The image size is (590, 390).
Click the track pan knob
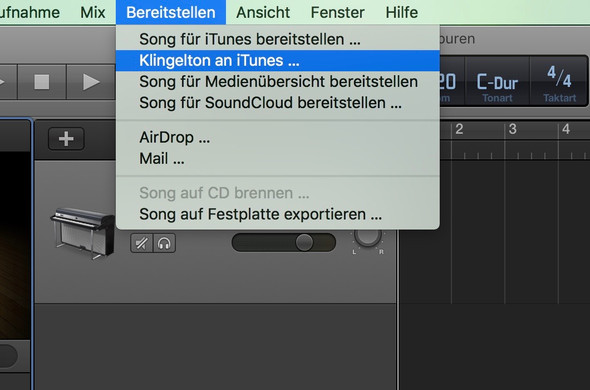pos(368,236)
